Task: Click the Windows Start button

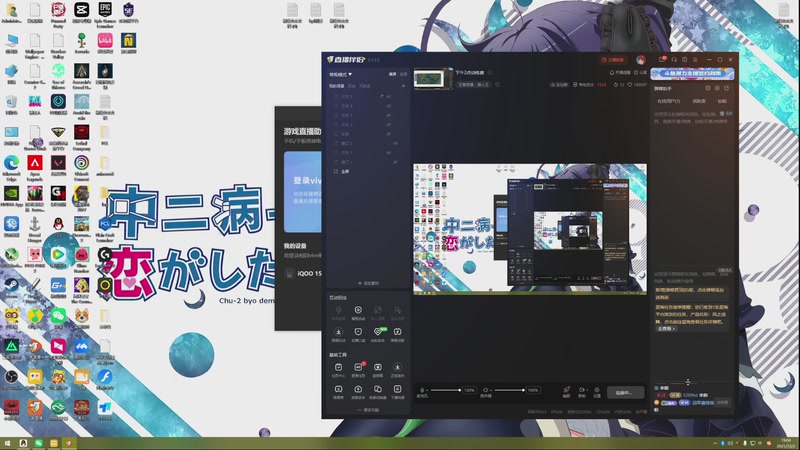Action: point(7,443)
